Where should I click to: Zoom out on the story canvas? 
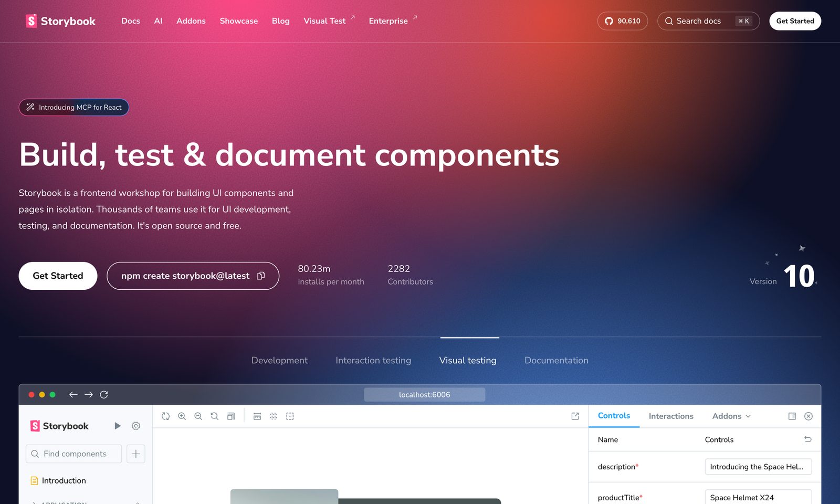[x=198, y=416]
